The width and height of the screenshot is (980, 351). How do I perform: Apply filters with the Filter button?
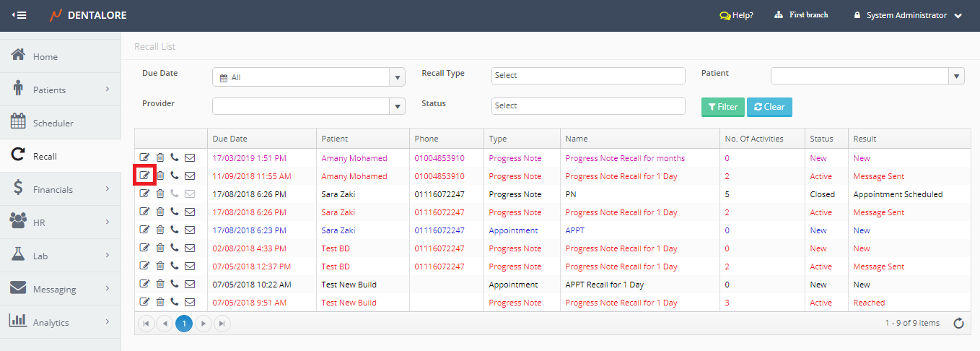coord(722,107)
